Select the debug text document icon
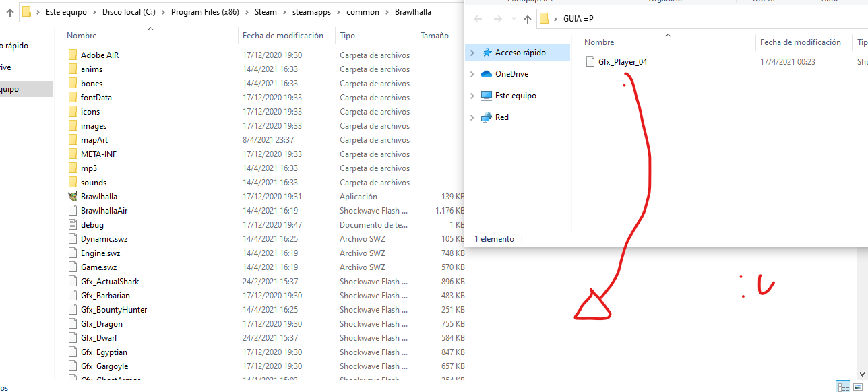The width and height of the screenshot is (868, 392). coord(73,224)
